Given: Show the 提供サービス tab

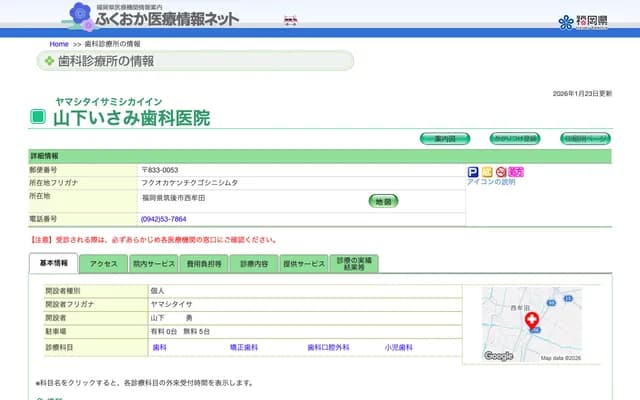Looking at the screenshot, I should (304, 264).
